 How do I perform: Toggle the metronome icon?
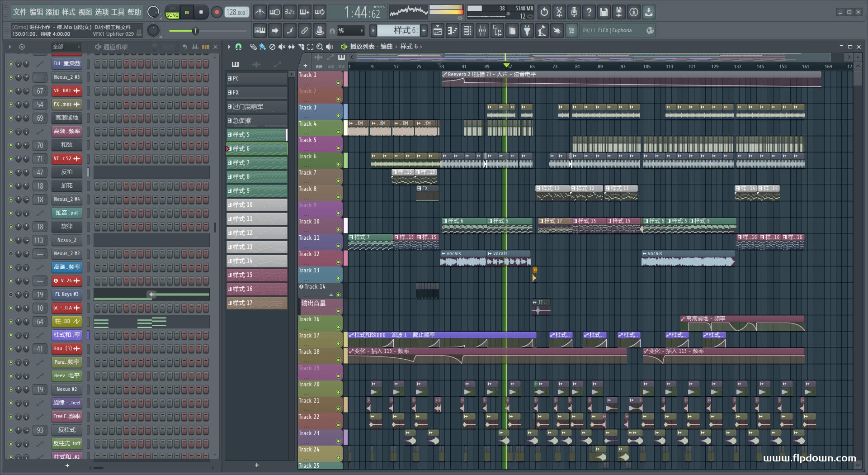[259, 12]
